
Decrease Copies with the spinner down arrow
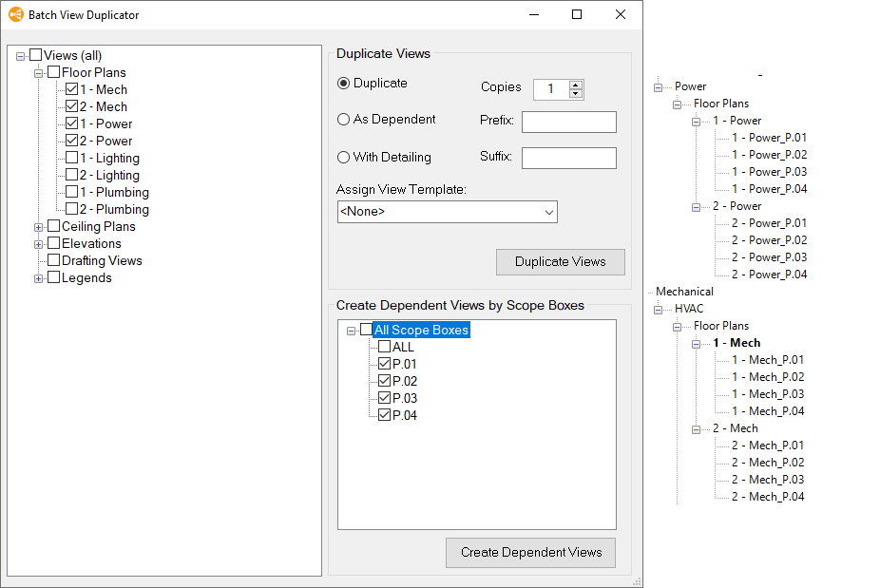(575, 93)
